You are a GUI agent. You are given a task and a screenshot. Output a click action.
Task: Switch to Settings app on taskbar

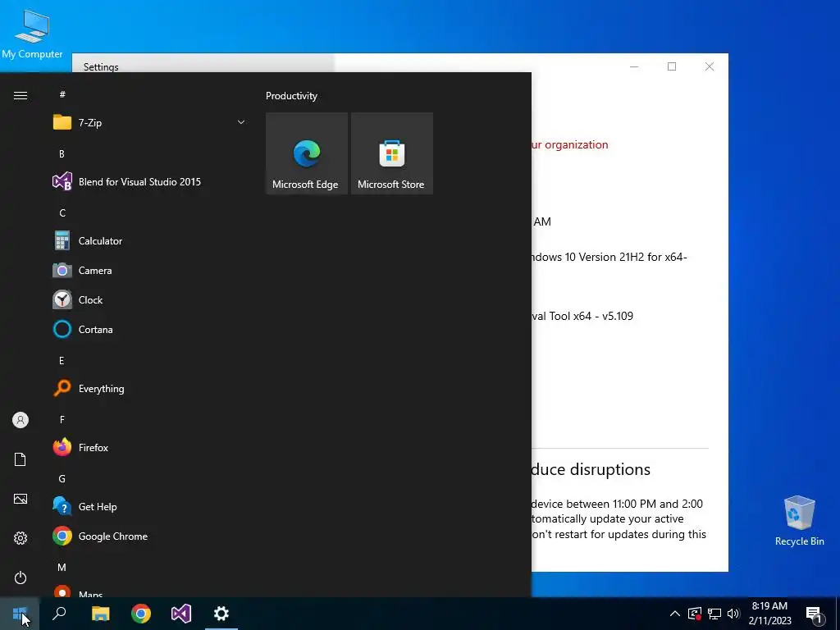(x=221, y=614)
